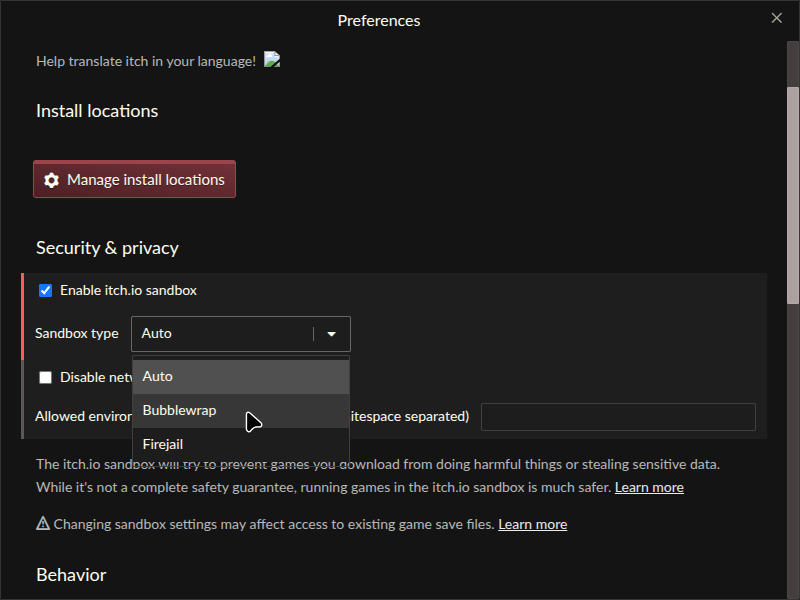Toggle Enable itch.io sandbox checkbox

click(x=45, y=291)
